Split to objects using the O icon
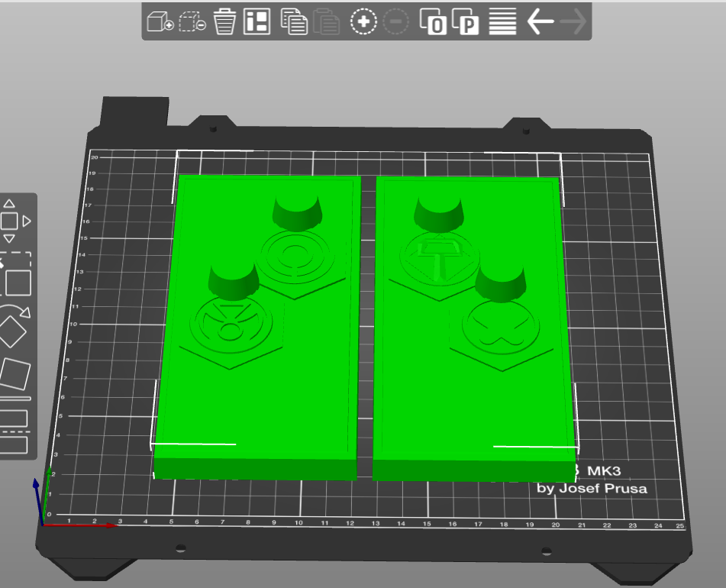 click(x=433, y=21)
